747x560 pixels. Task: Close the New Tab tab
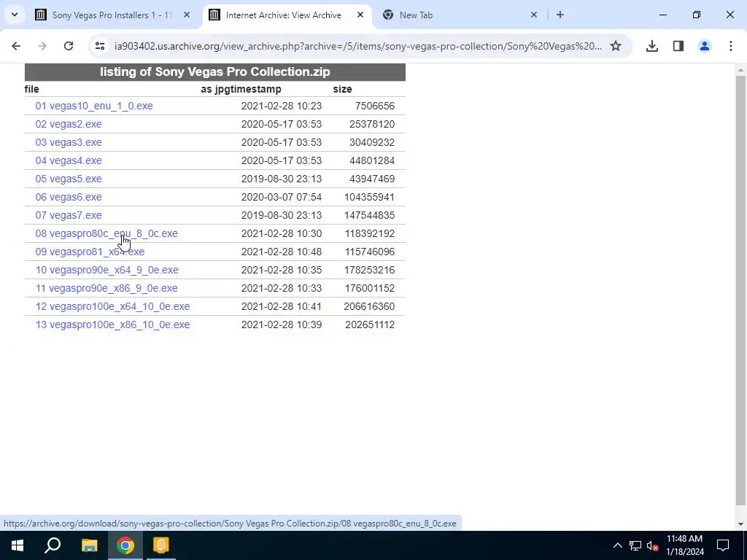[x=533, y=15]
